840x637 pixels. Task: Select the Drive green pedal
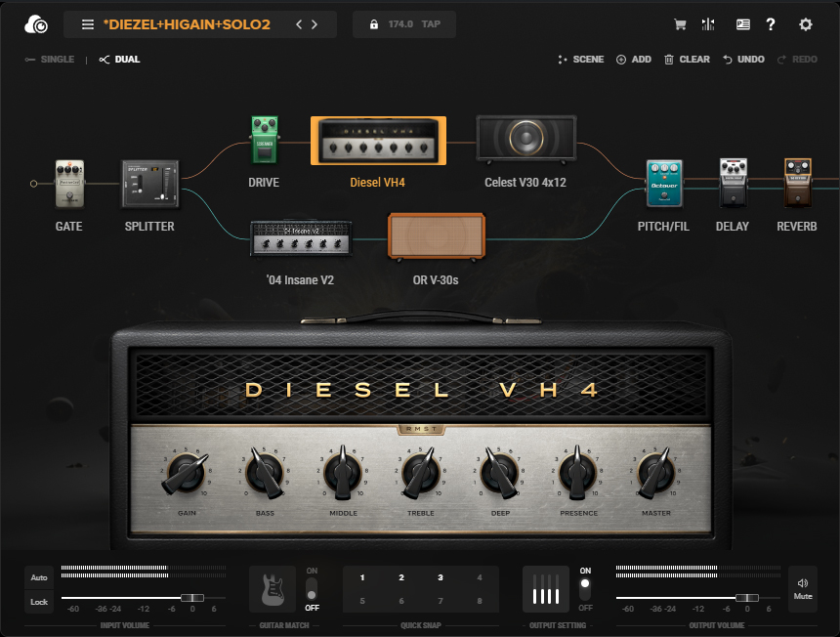(264, 141)
